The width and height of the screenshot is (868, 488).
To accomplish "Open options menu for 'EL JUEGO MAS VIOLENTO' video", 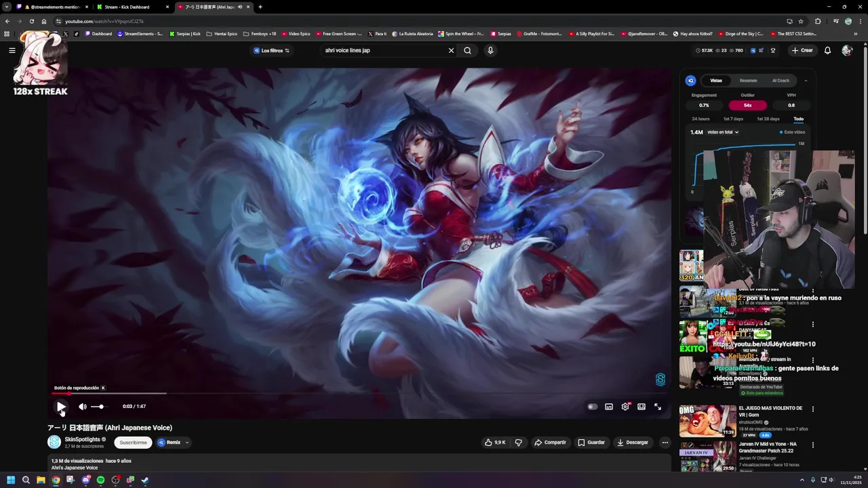I will 813,409.
